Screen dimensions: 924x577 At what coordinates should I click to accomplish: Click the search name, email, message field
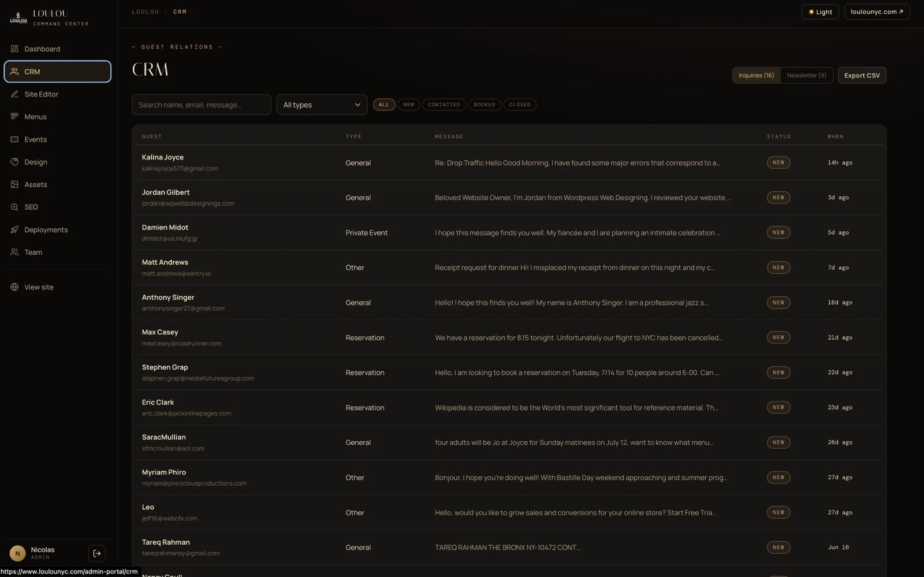point(201,105)
